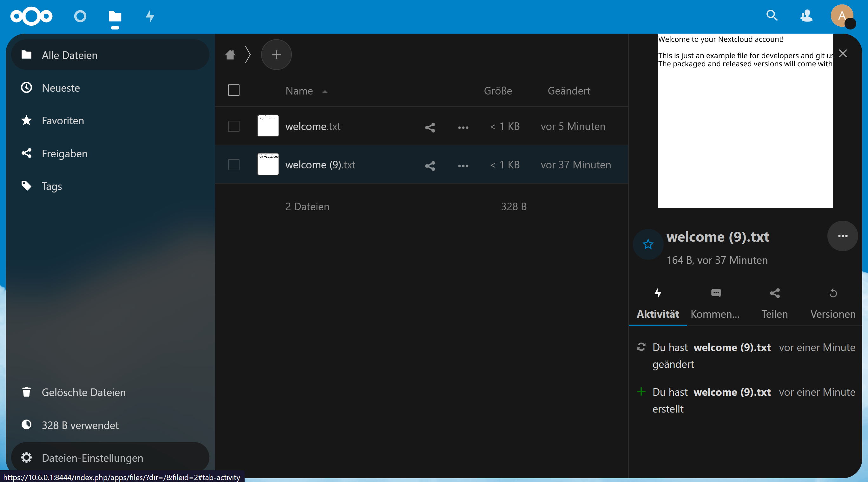Go to home folder breadcrumb icon
Viewport: 868px width, 482px height.
click(230, 55)
